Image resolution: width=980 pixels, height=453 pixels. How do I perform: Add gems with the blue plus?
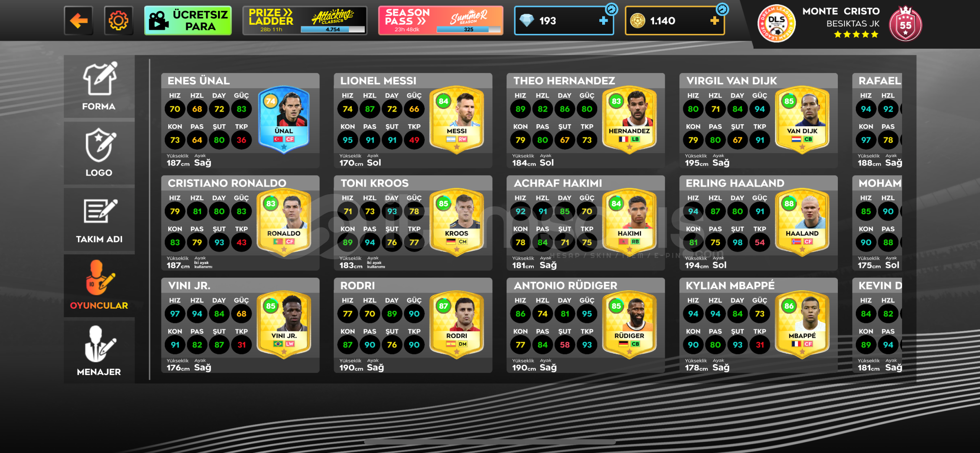point(603,21)
